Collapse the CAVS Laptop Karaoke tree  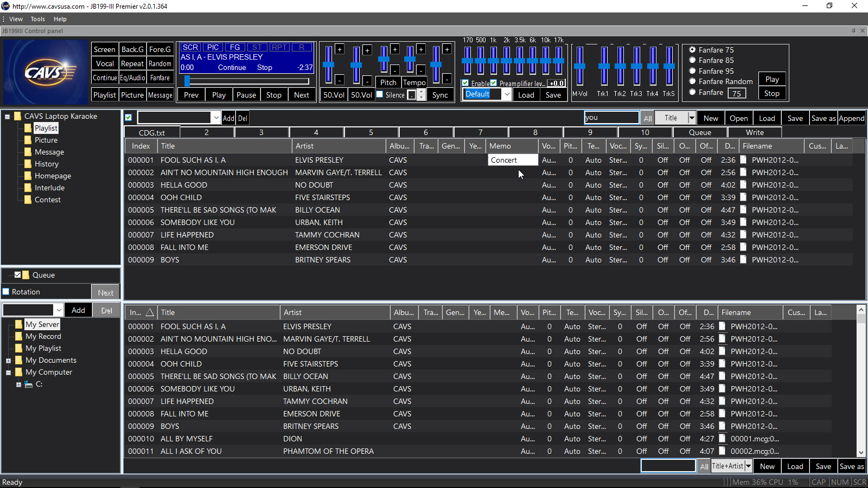(x=8, y=117)
